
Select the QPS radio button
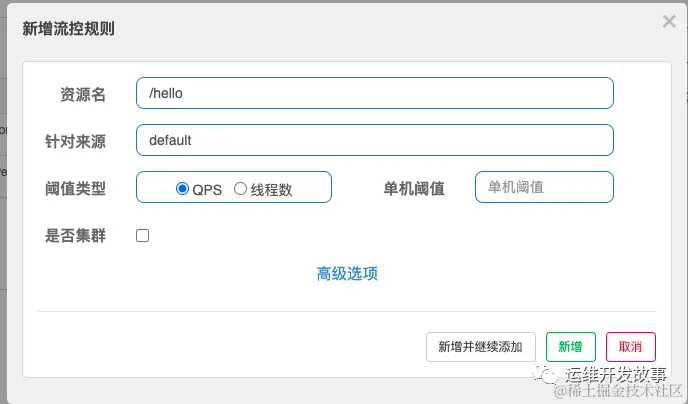[182, 189]
